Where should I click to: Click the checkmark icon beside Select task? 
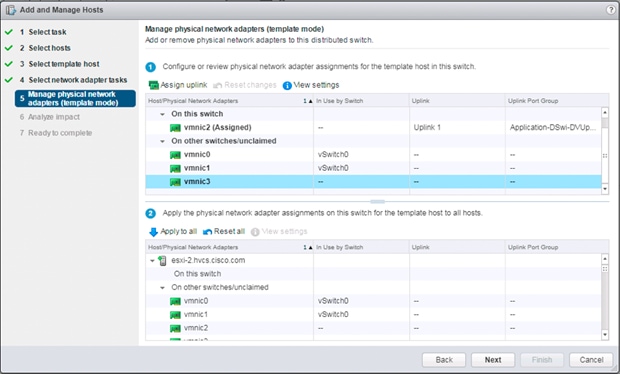pos(9,32)
